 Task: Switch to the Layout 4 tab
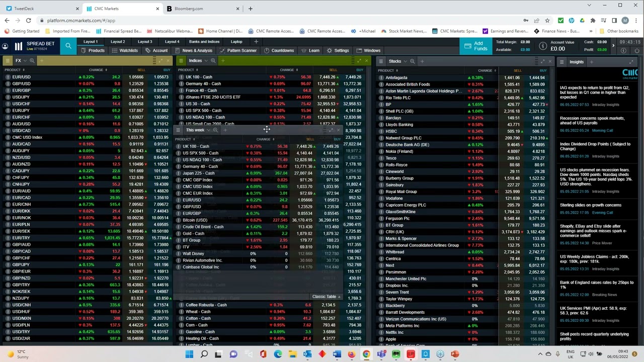pos(172,42)
